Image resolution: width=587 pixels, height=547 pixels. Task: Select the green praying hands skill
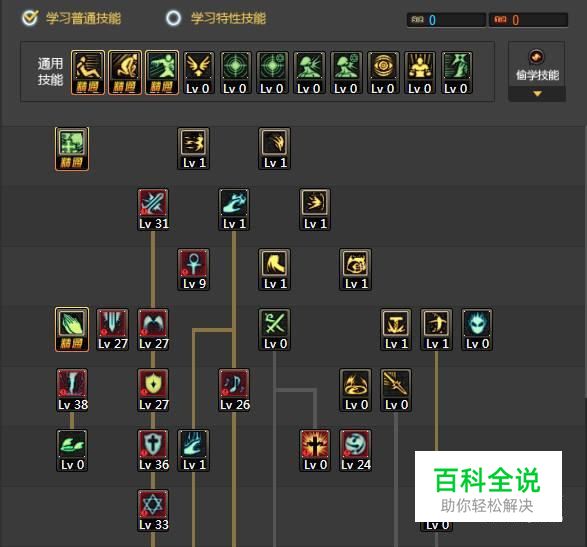tap(72, 329)
